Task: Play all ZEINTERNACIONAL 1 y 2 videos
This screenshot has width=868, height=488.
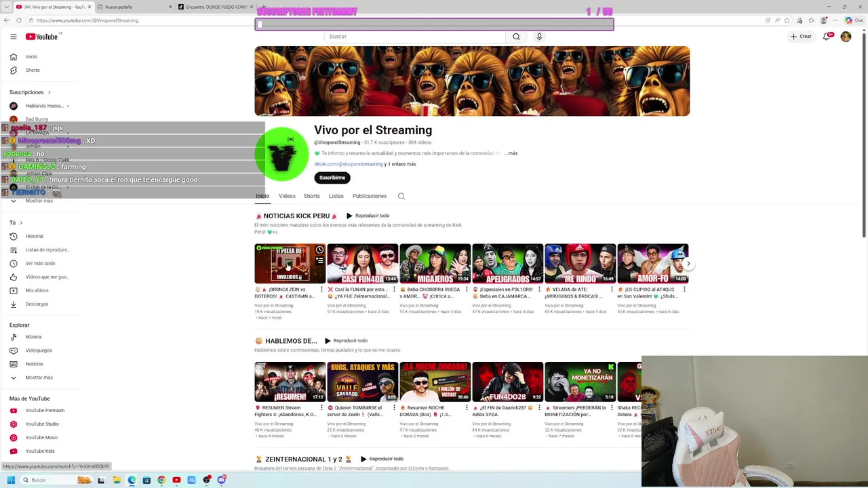Action: coord(382,460)
